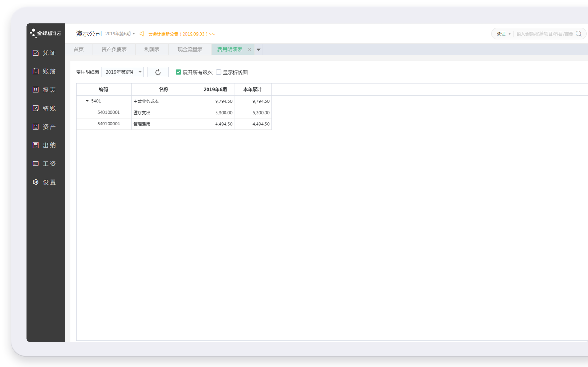Click the search magnifier icon

click(x=578, y=34)
